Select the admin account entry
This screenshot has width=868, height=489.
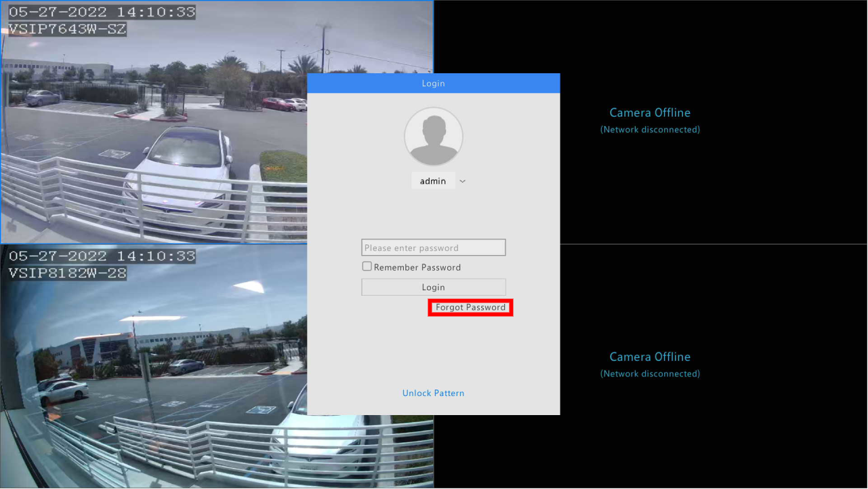[x=433, y=180]
